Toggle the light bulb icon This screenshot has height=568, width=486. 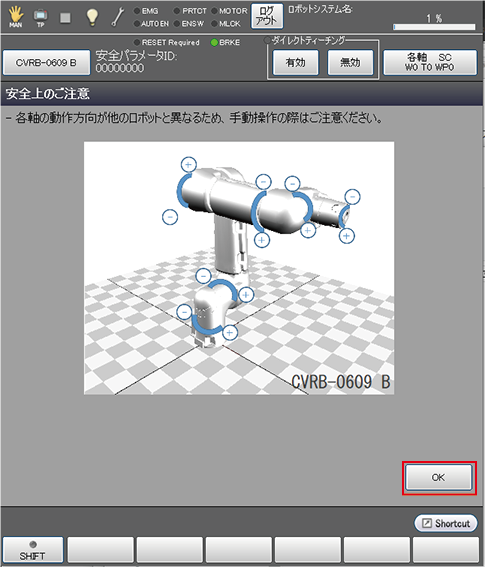pos(92,17)
